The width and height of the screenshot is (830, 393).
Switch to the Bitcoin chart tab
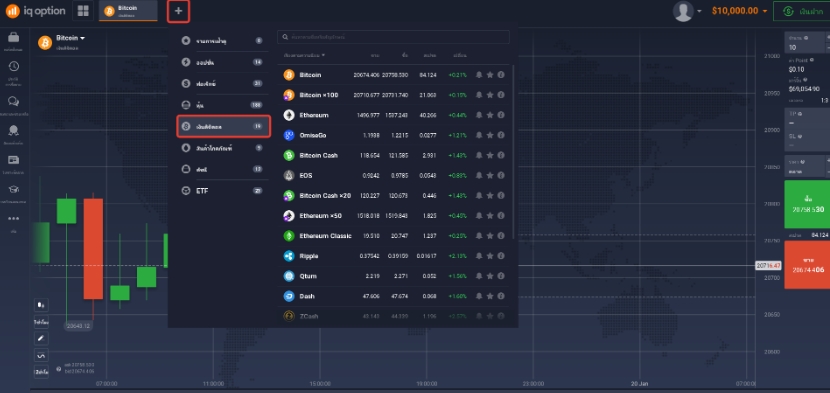coord(128,11)
